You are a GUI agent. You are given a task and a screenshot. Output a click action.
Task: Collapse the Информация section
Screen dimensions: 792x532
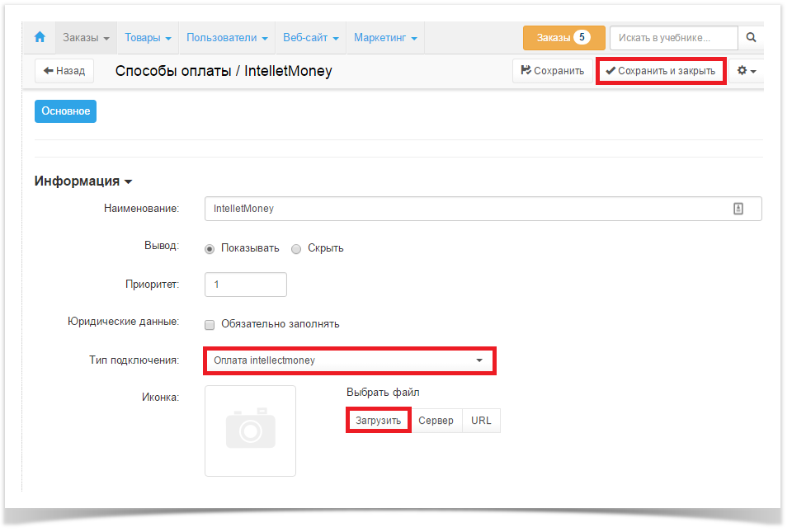click(83, 181)
